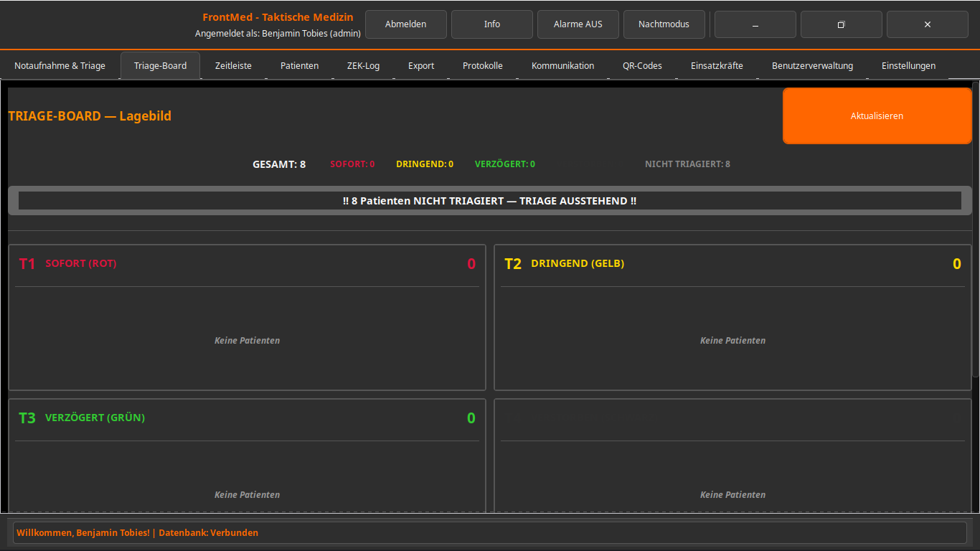The image size is (980, 551).
Task: Open the Patienten tab
Action: (299, 65)
